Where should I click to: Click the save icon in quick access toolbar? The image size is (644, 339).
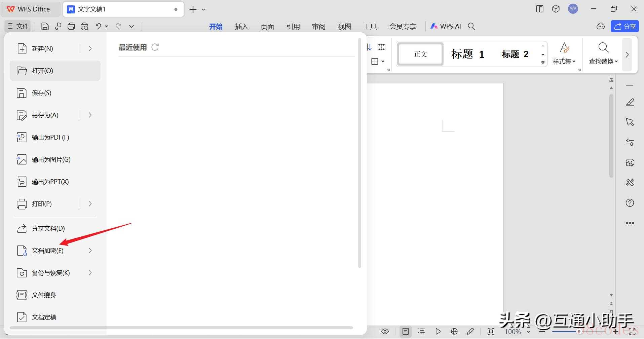(45, 26)
